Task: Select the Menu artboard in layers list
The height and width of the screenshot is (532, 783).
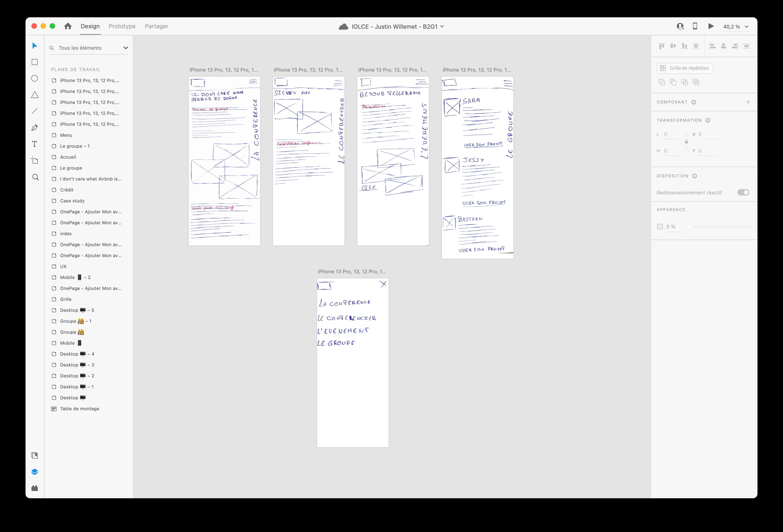Action: click(88, 135)
